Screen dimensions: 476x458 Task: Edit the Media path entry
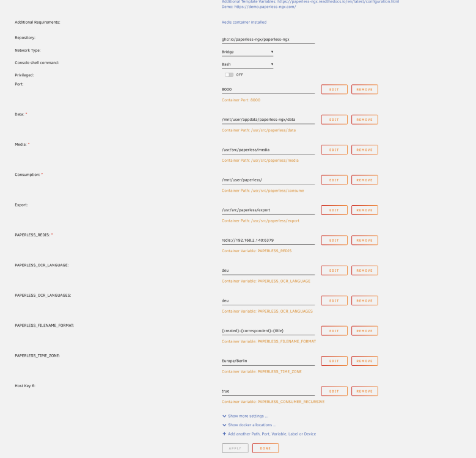point(334,150)
